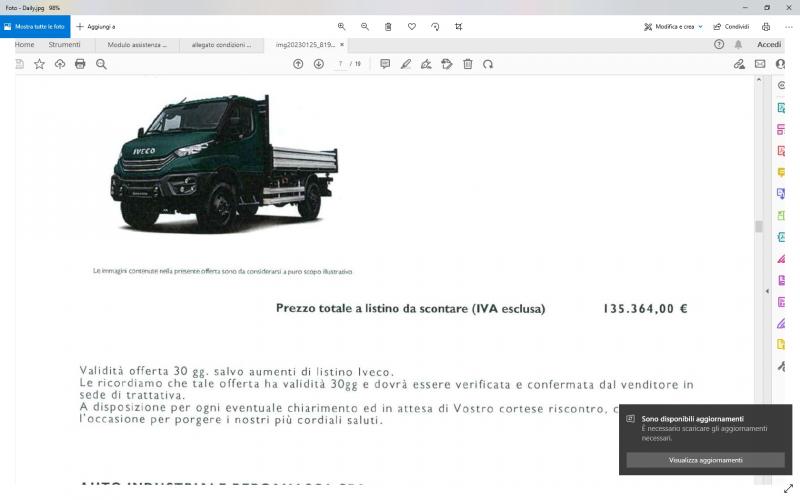Add a comment with speech bubble icon
The image size is (800, 500).
click(385, 64)
